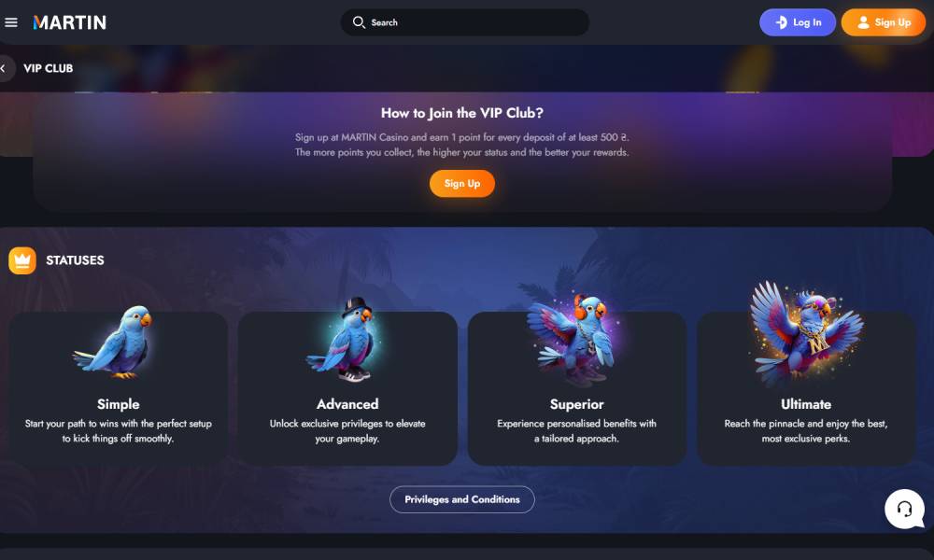Go back using VIP Club arrow
This screenshot has width=934, height=560.
(5, 68)
